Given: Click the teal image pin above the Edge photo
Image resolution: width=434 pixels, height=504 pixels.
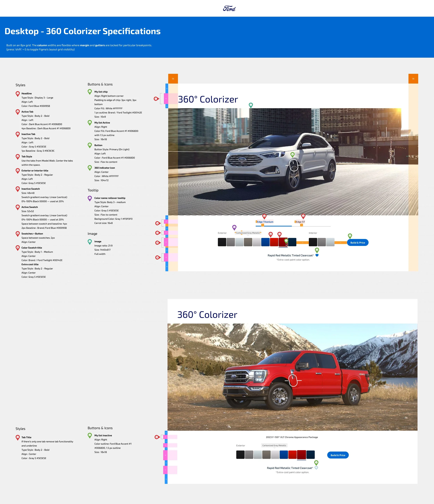Looking at the screenshot, I should 251,105.
